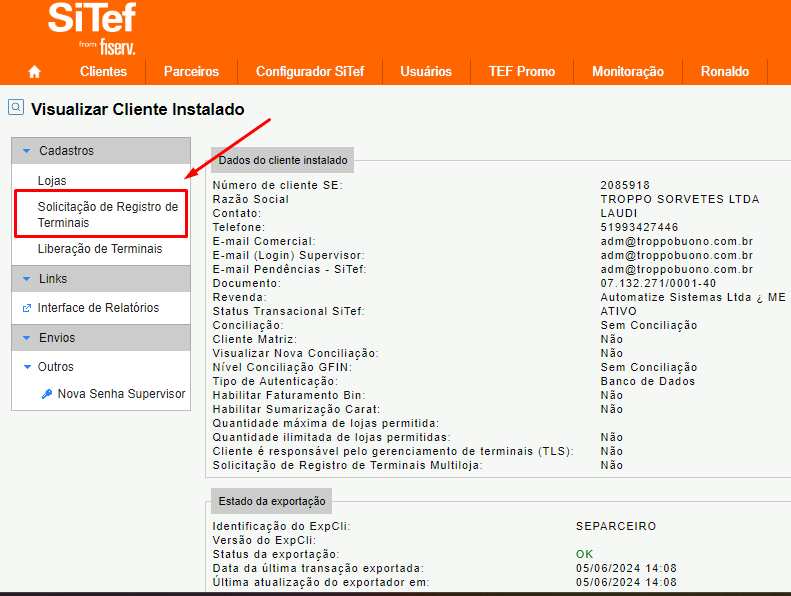Click Solicitação de Registro de Terminais Multiloja label

348,465
